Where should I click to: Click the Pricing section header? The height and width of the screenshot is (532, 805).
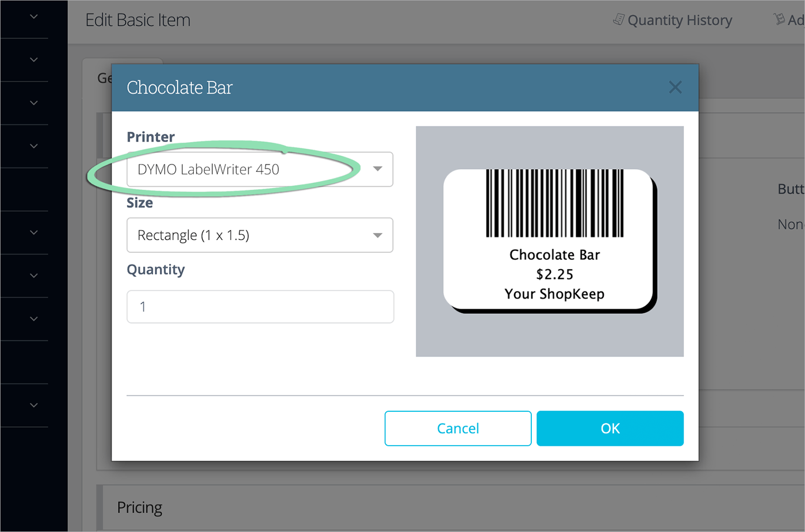(140, 507)
